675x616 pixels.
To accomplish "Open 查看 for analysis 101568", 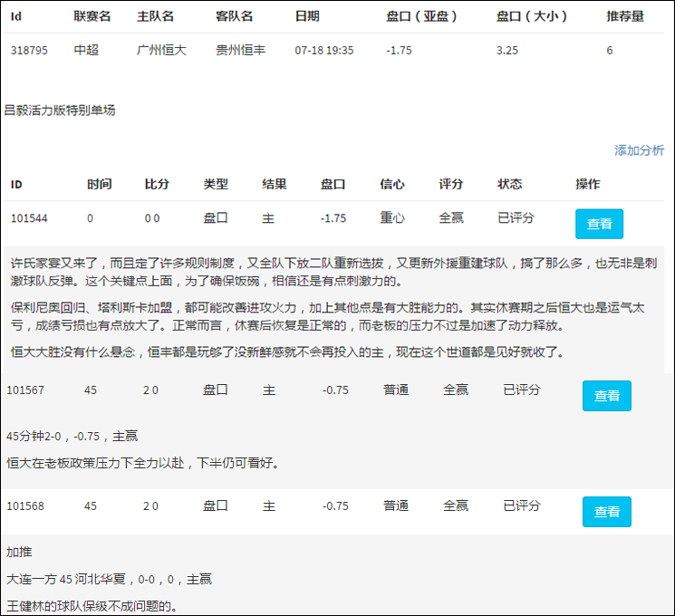I will coord(606,512).
